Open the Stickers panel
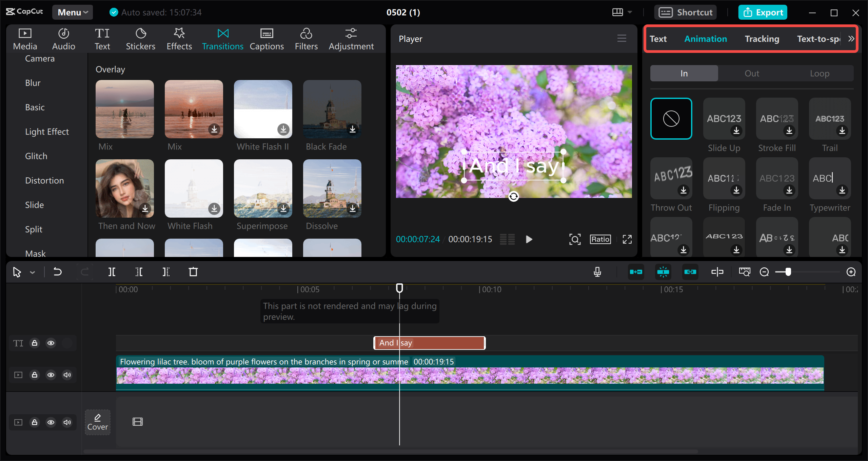 coord(140,39)
